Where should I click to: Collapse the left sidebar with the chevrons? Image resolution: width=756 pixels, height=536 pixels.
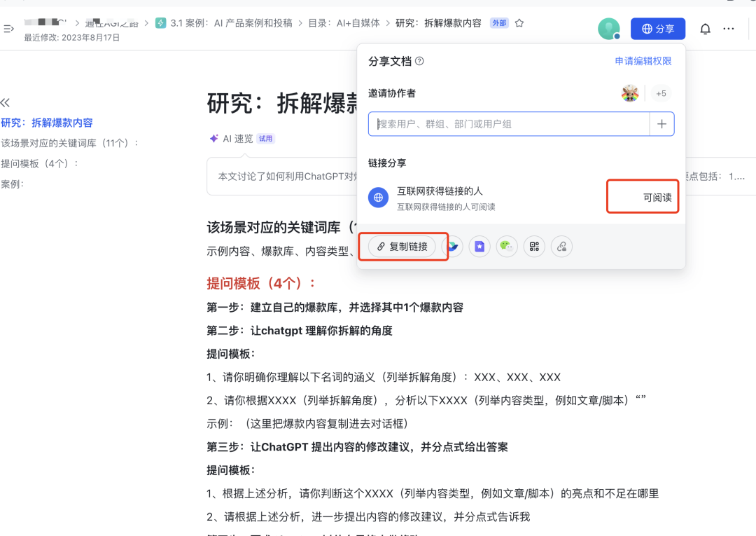(6, 102)
